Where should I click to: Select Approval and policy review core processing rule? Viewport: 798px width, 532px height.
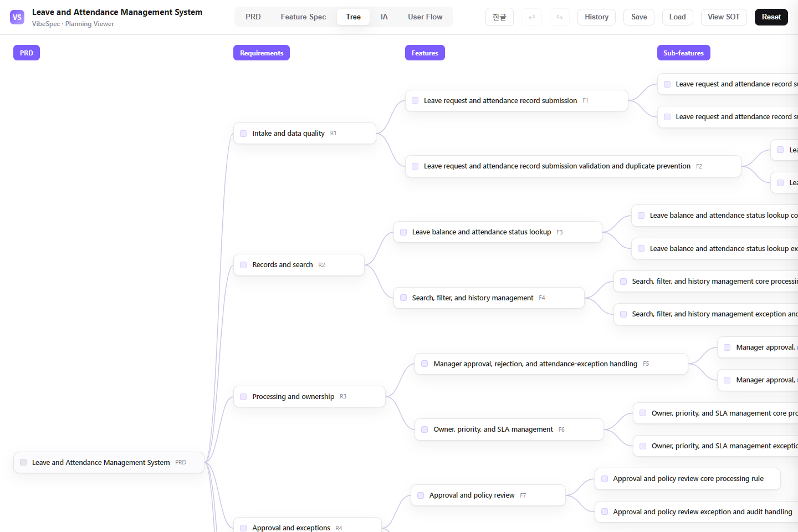[x=688, y=479]
